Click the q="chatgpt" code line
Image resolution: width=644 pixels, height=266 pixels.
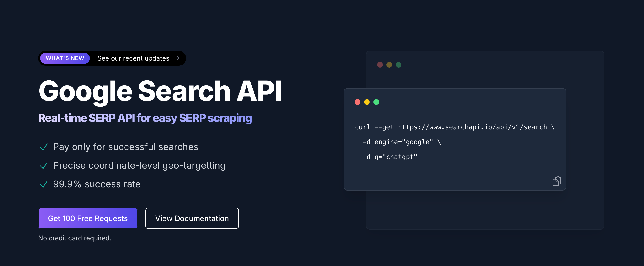390,157
